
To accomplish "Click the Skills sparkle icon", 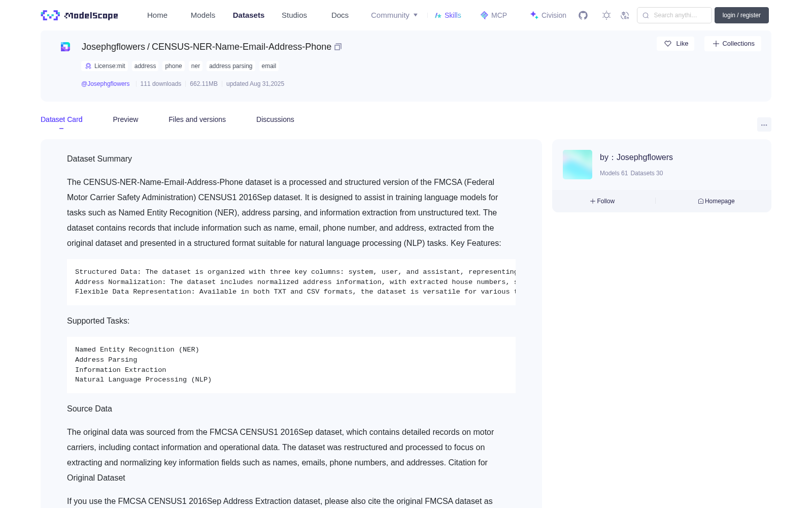I will pyautogui.click(x=438, y=15).
